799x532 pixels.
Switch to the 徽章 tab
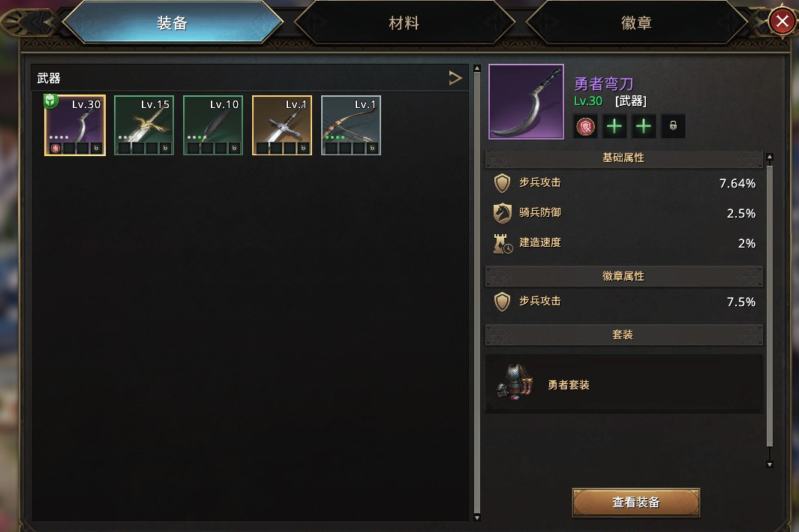point(636,23)
